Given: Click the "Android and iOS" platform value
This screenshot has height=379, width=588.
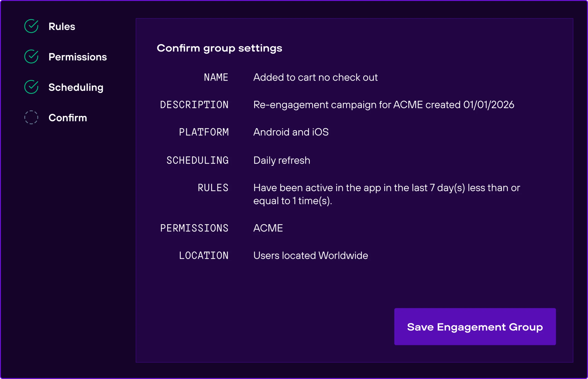Looking at the screenshot, I should 291,132.
